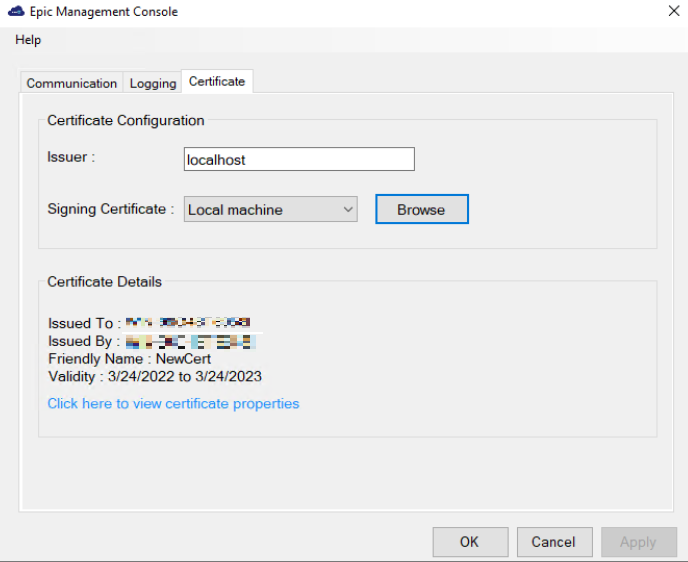Click the Browse button

[x=422, y=209]
